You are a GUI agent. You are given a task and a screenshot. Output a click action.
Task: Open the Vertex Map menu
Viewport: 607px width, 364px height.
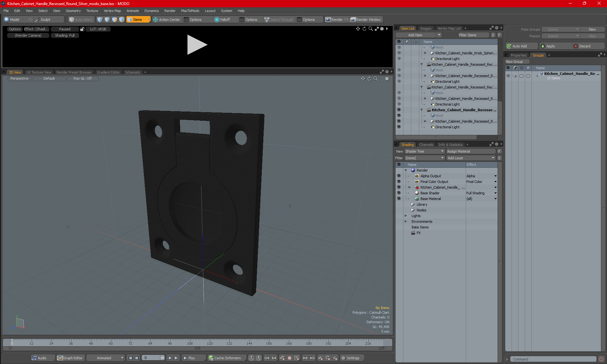point(112,11)
